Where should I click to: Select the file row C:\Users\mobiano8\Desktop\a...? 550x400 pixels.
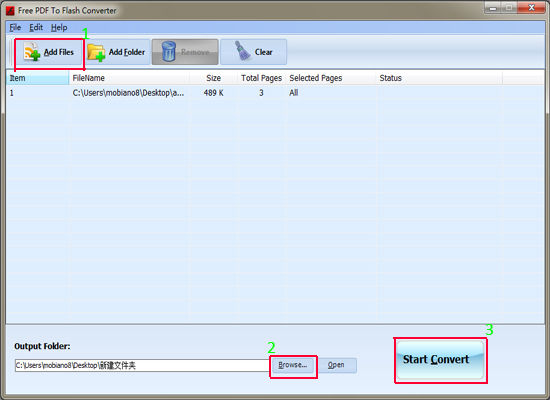(275, 93)
